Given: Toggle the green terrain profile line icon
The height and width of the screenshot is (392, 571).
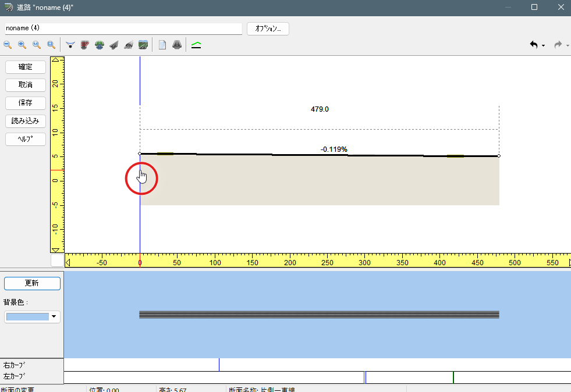Looking at the screenshot, I should (x=196, y=45).
